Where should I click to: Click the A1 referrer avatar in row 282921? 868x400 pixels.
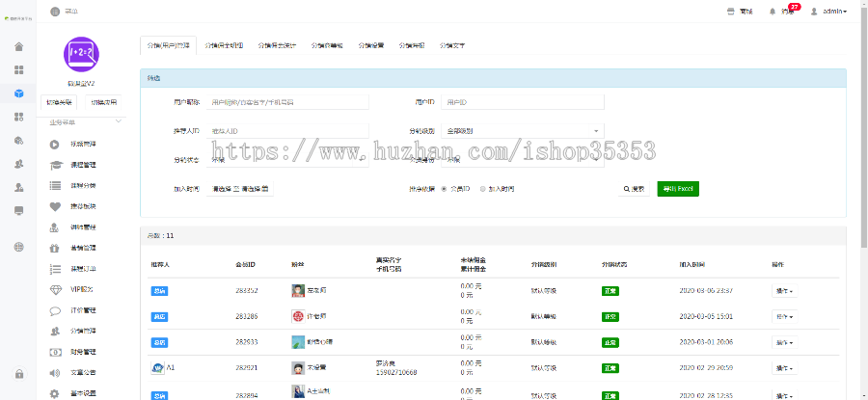pyautogui.click(x=157, y=367)
